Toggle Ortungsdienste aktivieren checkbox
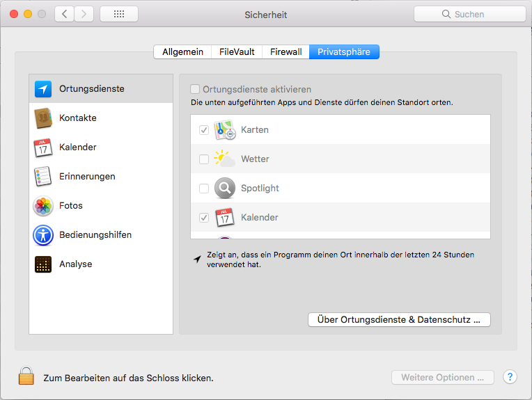 click(x=195, y=89)
